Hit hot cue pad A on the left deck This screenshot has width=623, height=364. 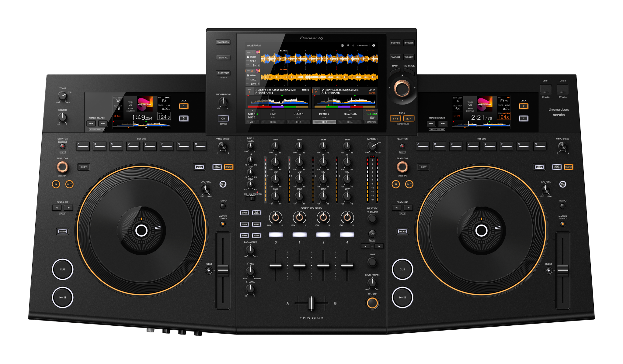pyautogui.click(x=83, y=146)
